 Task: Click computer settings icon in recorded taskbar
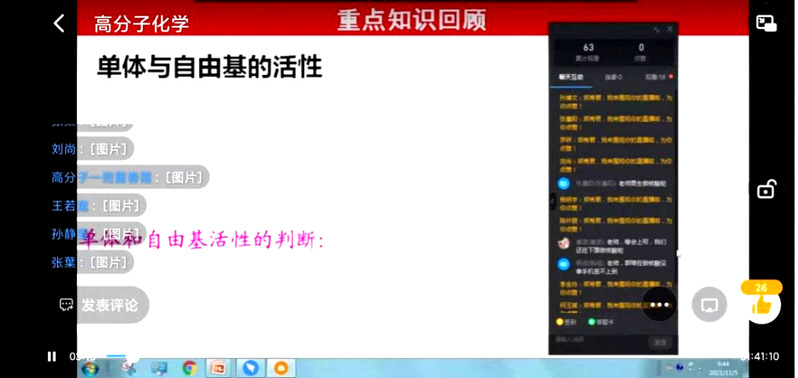pos(160,368)
